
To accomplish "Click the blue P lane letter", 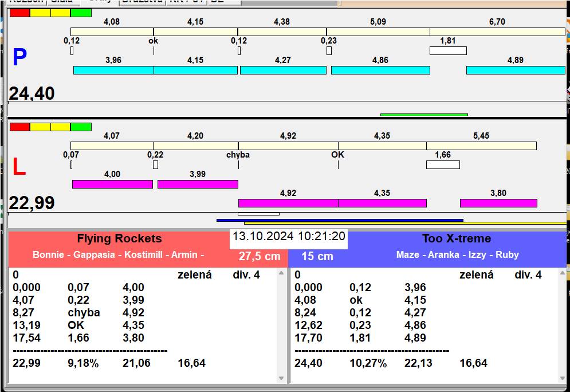I will coord(19,57).
